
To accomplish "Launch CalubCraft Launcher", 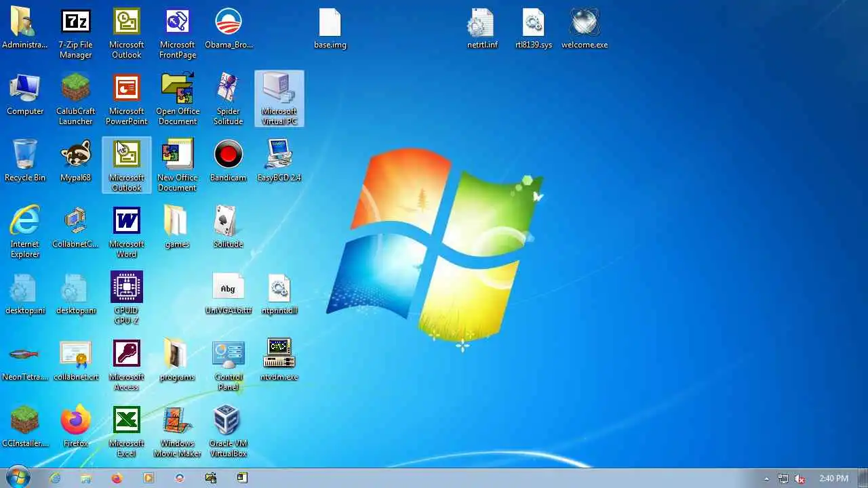I will click(75, 100).
